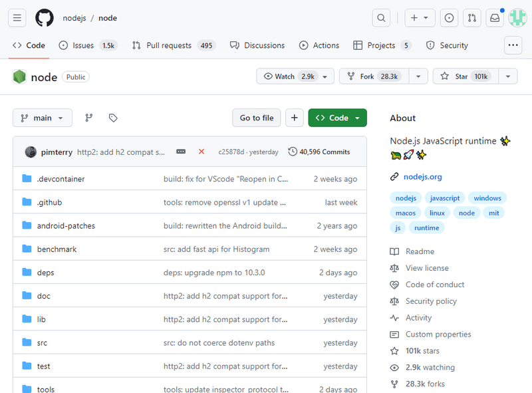Click the green Code button
Screen dimensions: 532x393
point(337,117)
